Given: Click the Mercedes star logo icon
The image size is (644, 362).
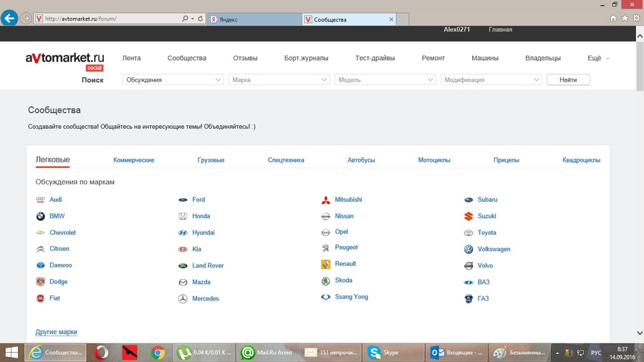Looking at the screenshot, I should [x=183, y=298].
